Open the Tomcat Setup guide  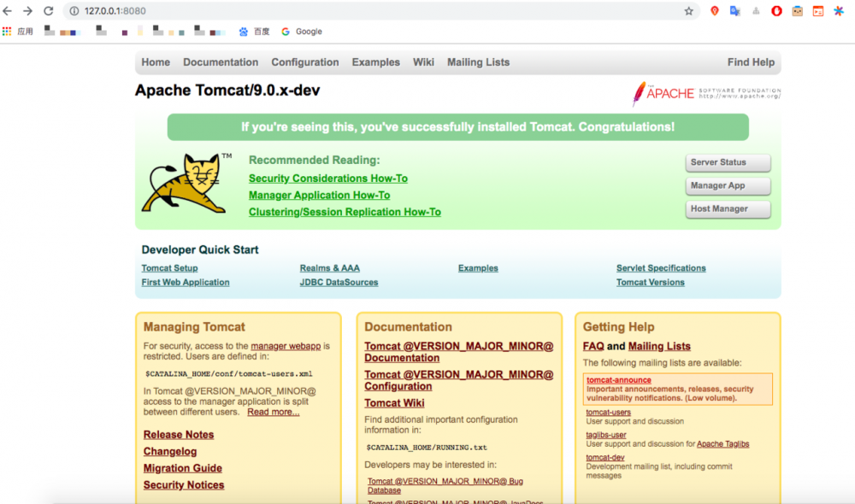pyautogui.click(x=168, y=267)
